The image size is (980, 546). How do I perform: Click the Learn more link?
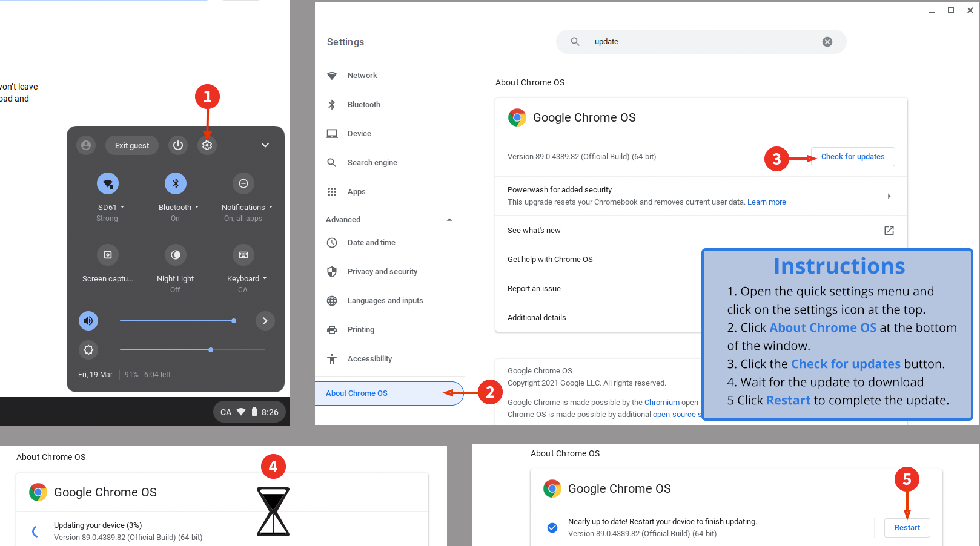(x=767, y=202)
